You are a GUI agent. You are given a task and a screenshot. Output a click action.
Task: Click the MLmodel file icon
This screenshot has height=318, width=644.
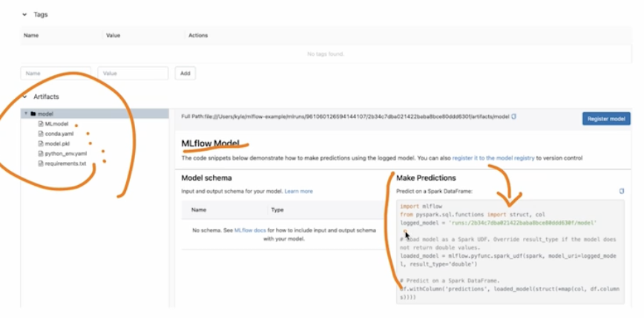click(41, 124)
